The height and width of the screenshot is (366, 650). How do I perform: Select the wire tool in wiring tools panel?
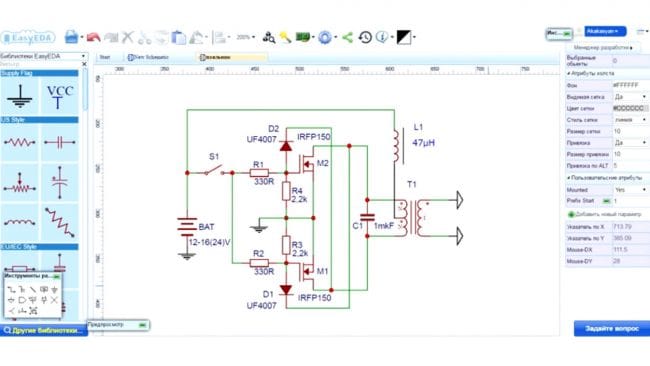click(x=11, y=290)
